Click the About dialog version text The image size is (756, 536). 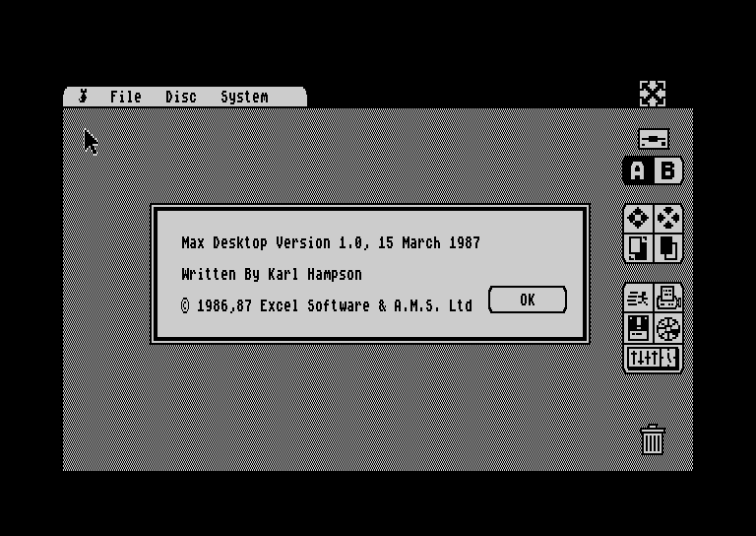[331, 242]
